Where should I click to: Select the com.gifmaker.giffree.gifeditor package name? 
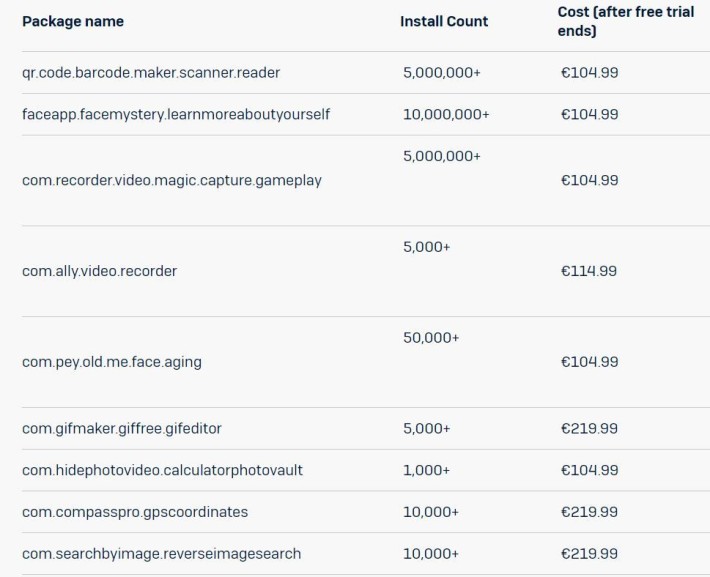(122, 428)
